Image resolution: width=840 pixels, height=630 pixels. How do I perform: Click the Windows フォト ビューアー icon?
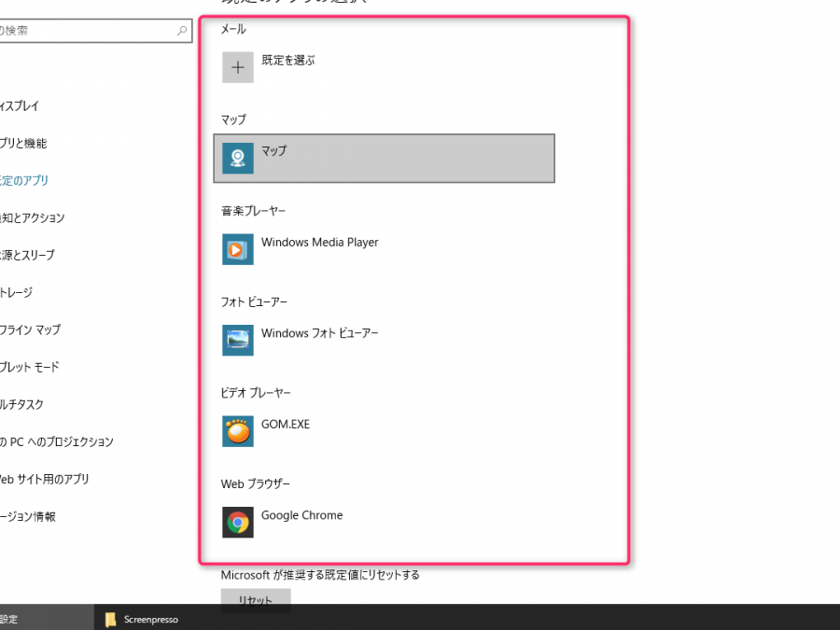(x=237, y=340)
